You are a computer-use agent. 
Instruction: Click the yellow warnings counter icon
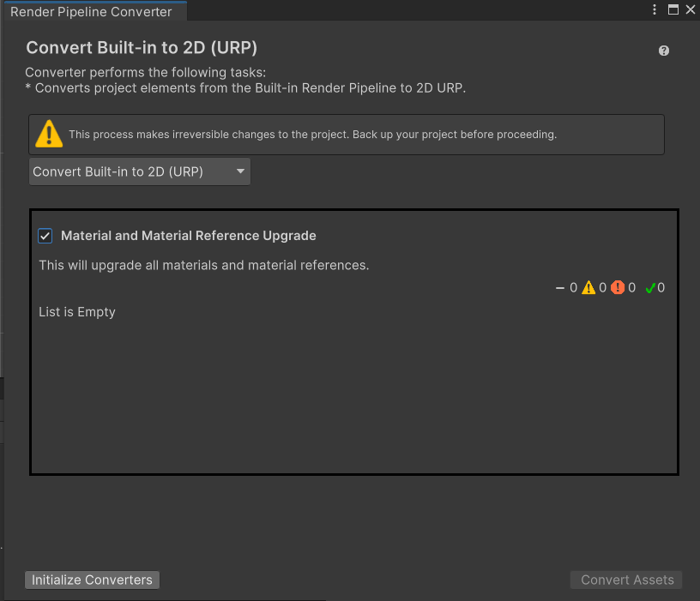[x=589, y=287]
